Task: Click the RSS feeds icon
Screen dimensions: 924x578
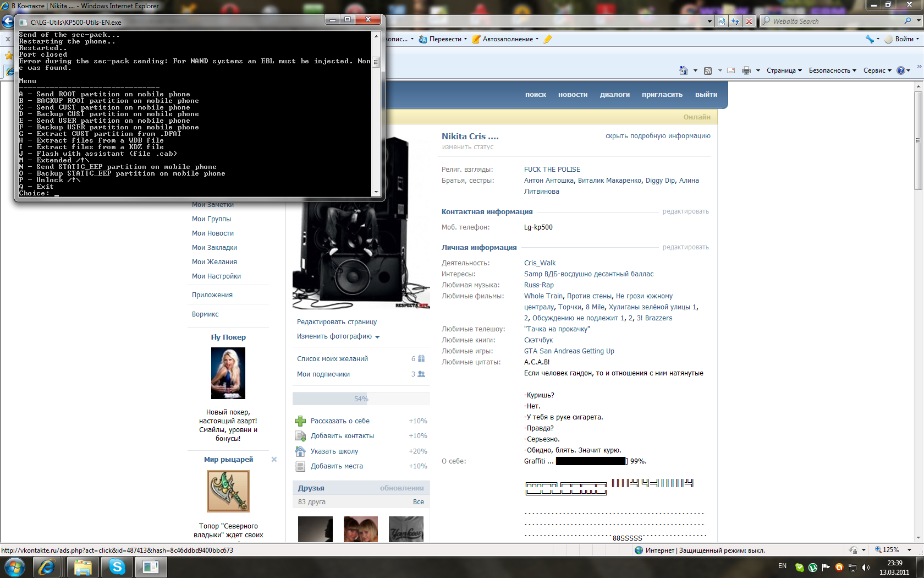Action: [708, 70]
